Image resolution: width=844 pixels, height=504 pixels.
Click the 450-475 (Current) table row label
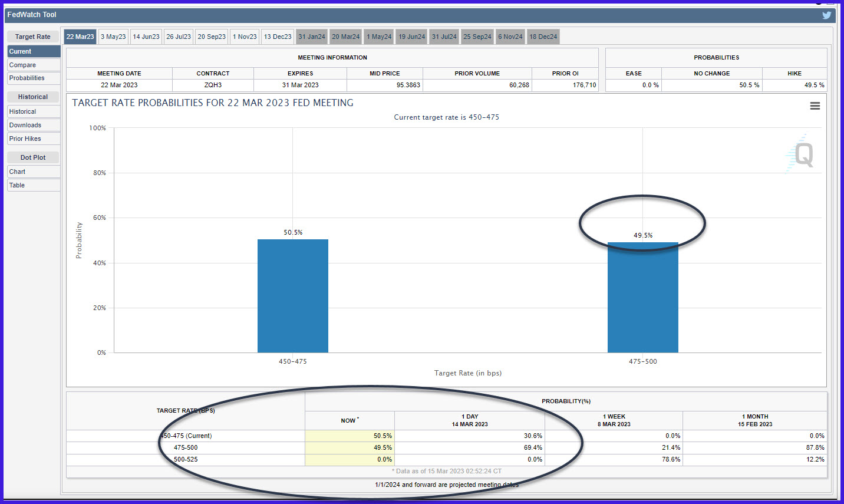pos(186,436)
